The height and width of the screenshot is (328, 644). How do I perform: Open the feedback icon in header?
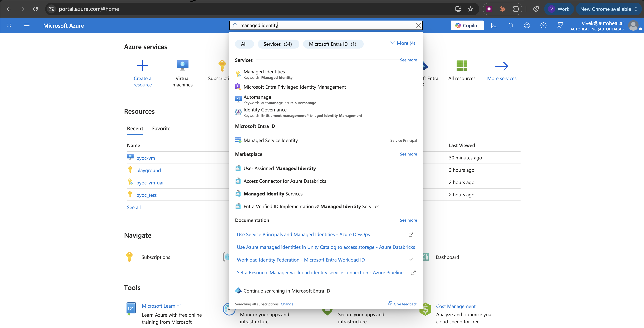[x=560, y=25]
